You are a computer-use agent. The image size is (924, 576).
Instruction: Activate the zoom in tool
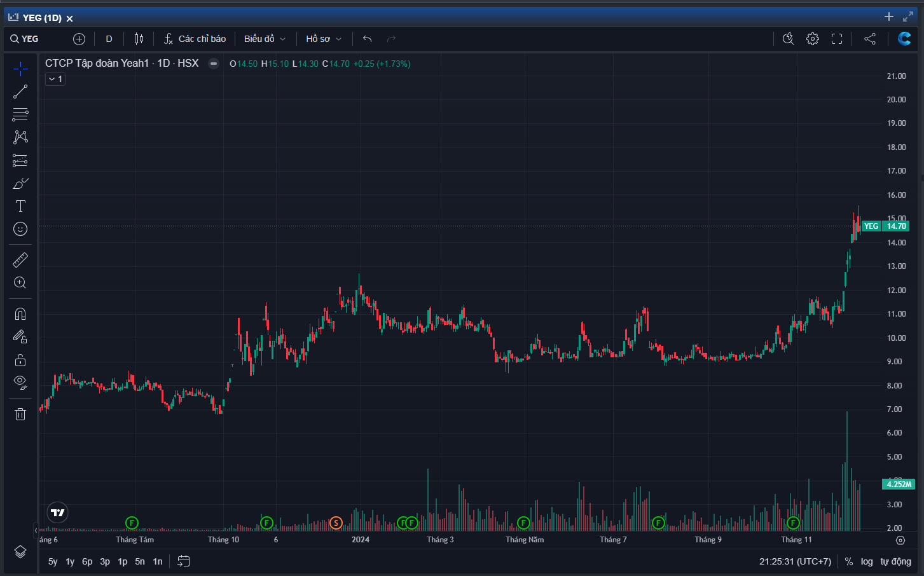(x=20, y=283)
